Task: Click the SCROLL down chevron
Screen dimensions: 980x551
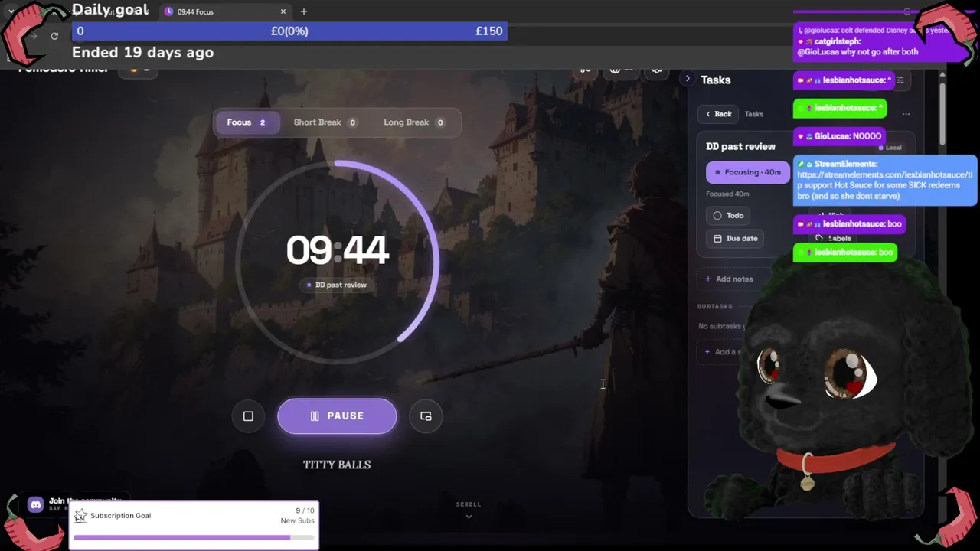Action: (x=469, y=516)
